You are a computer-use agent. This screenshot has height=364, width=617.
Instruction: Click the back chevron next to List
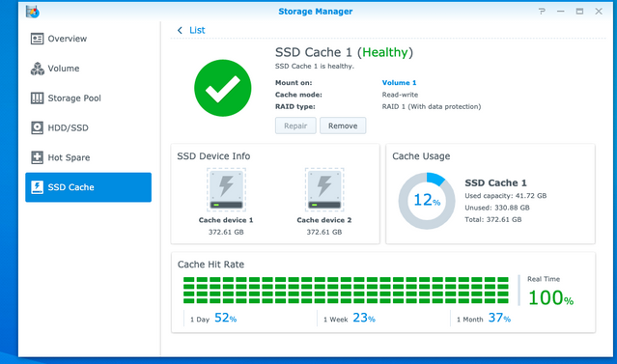180,30
